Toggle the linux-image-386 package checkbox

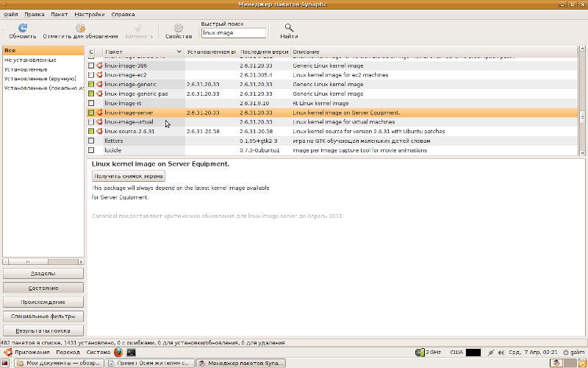90,66
